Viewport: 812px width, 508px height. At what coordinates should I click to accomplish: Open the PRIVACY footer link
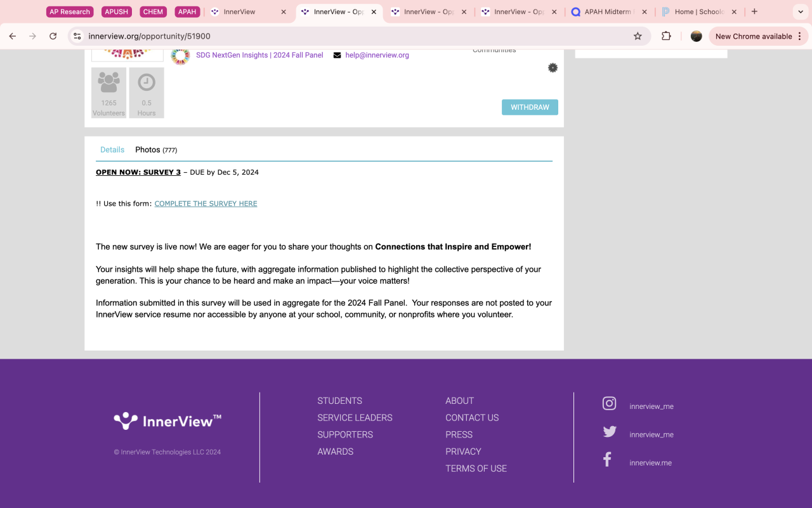(x=463, y=451)
